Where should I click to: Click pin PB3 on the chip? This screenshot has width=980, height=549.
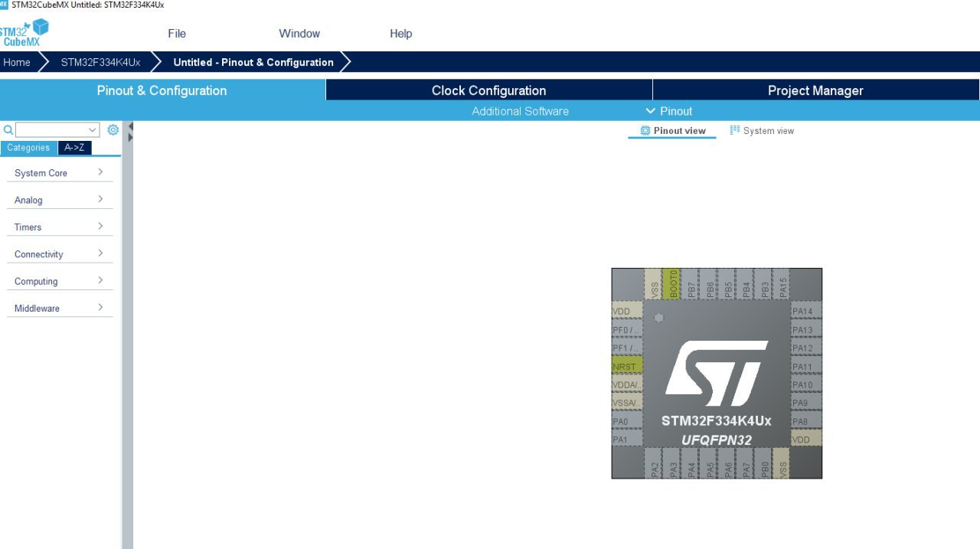[x=763, y=284]
